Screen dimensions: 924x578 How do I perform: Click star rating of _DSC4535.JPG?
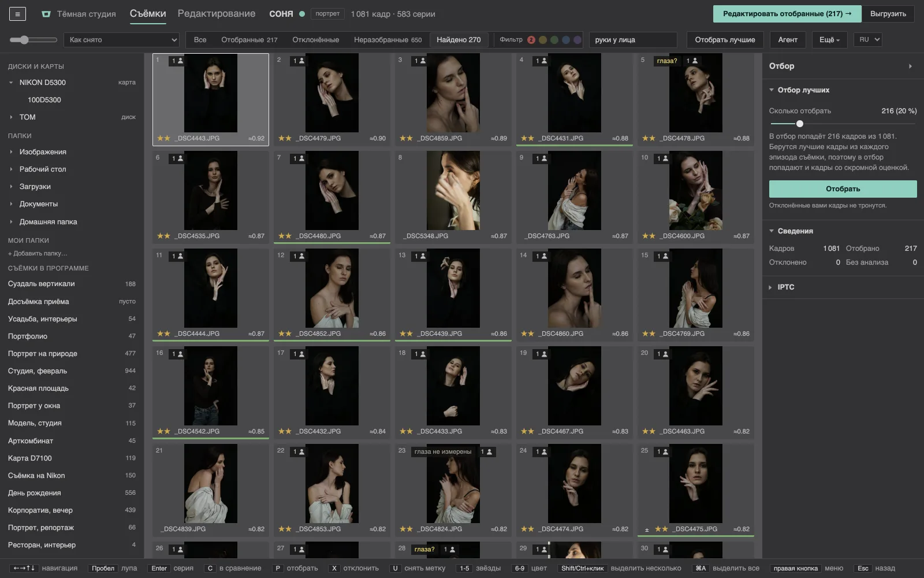coord(164,236)
